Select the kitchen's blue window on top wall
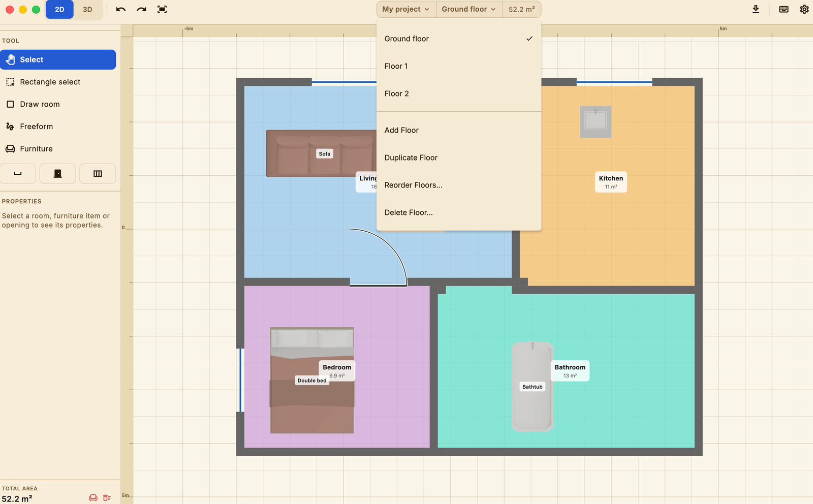Image resolution: width=813 pixels, height=504 pixels. pos(614,81)
